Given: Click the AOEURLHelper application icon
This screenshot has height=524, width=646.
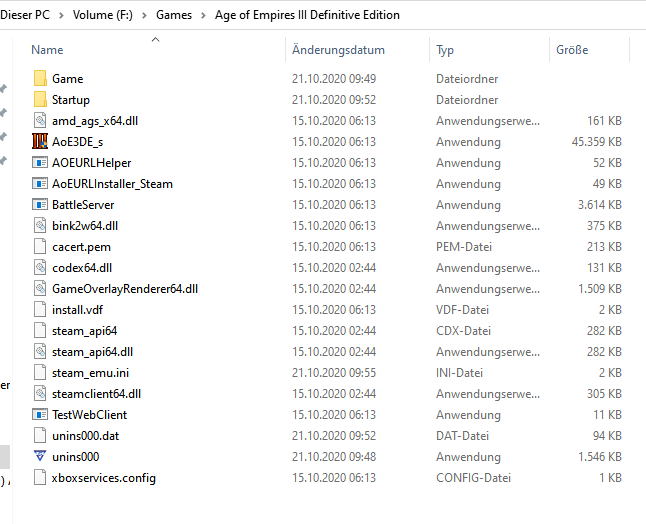Looking at the screenshot, I should tap(40, 162).
